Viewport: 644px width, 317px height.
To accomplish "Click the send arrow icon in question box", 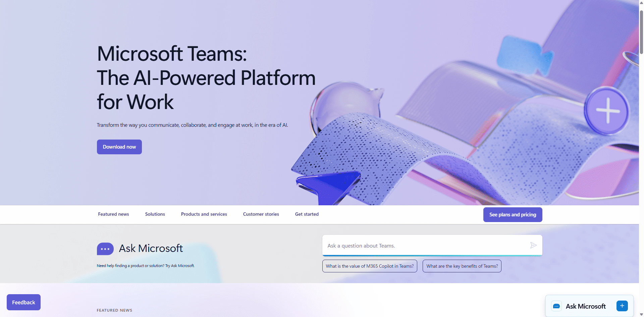I will click(533, 246).
